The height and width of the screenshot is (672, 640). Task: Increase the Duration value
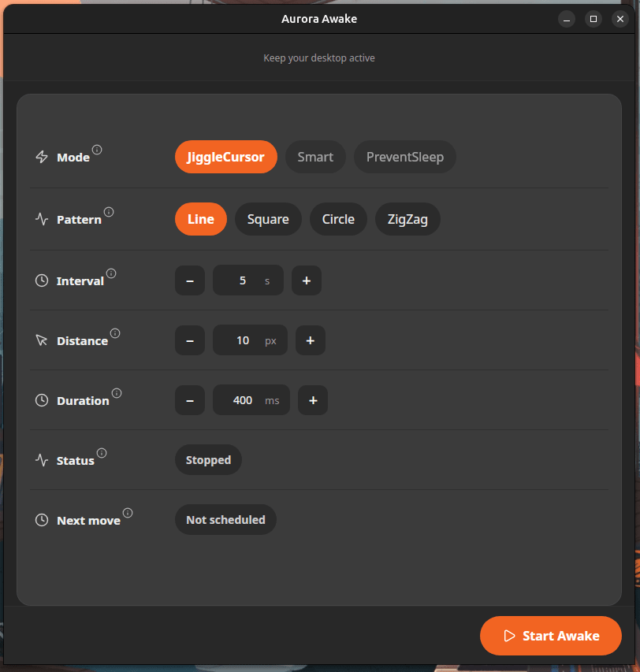tap(313, 400)
